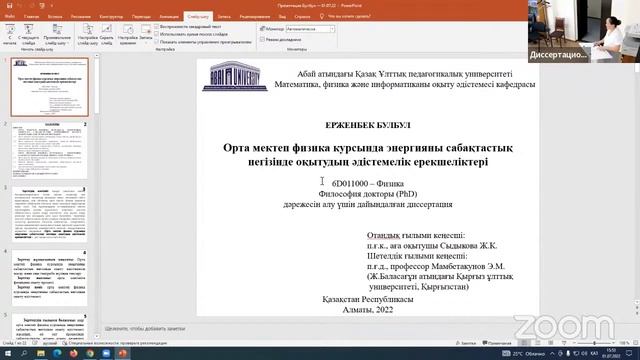Click Скрыть слайд hide slide icon
640x360 pixels.
pos(107,35)
